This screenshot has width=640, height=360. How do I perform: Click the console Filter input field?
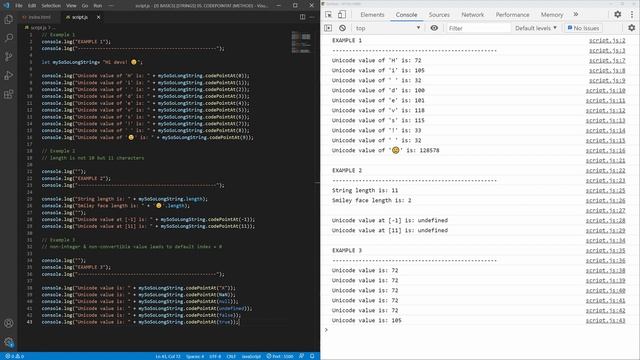(478, 28)
